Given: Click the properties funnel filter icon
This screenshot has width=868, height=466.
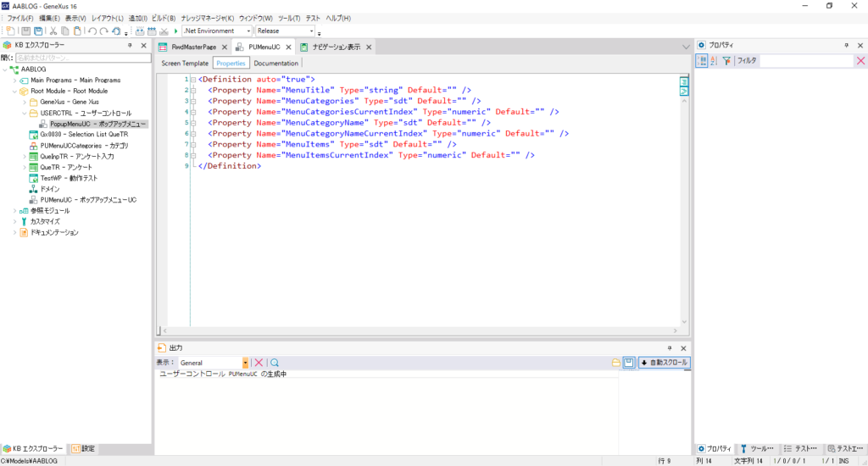Looking at the screenshot, I should coord(726,61).
